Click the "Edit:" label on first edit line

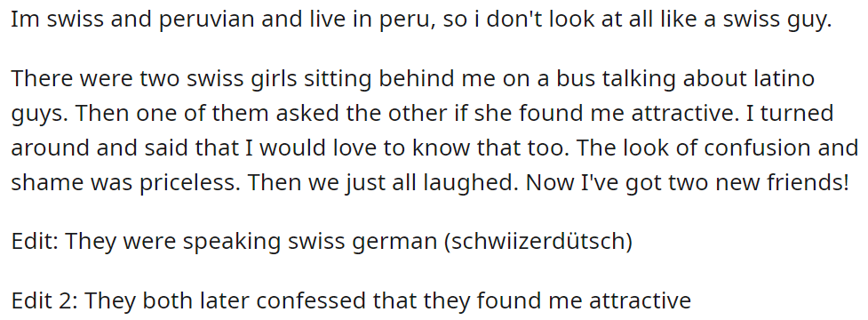[x=35, y=242]
